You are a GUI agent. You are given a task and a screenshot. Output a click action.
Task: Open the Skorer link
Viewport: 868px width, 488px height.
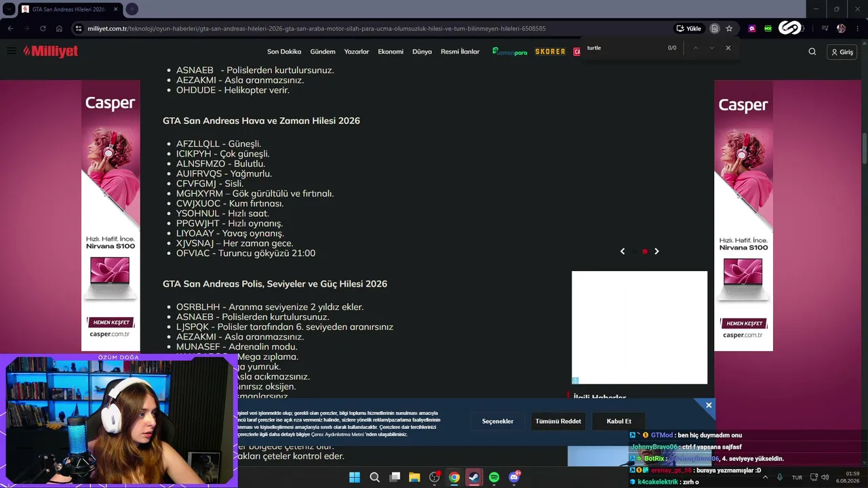coord(550,52)
